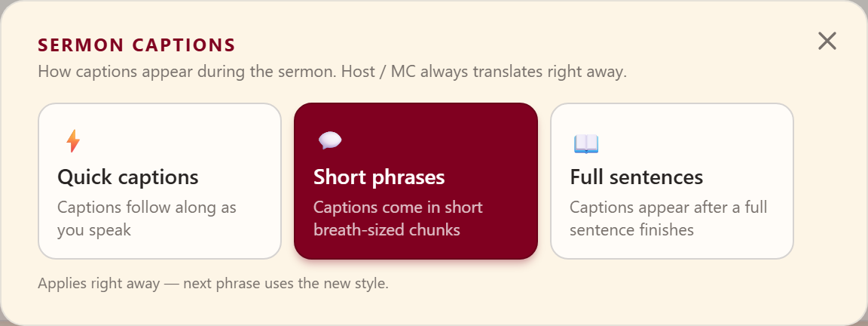Click "How captions appear during the sermon" text
This screenshot has height=326, width=868.
point(188,72)
